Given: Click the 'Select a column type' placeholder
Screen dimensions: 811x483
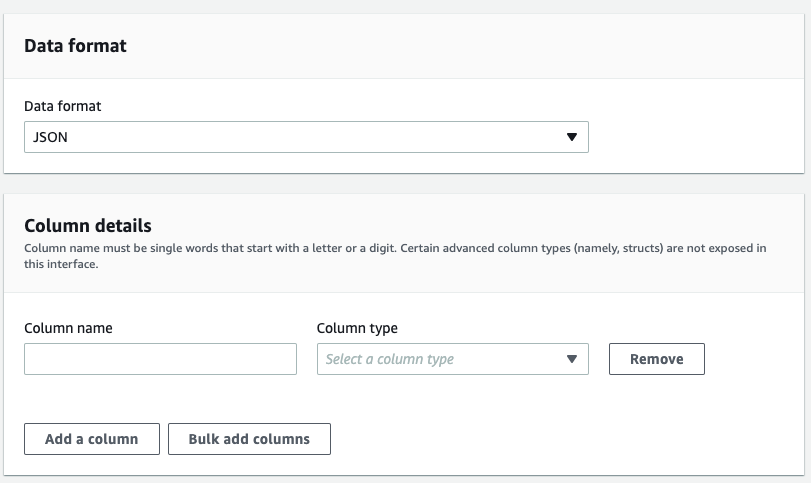Looking at the screenshot, I should tap(389, 359).
